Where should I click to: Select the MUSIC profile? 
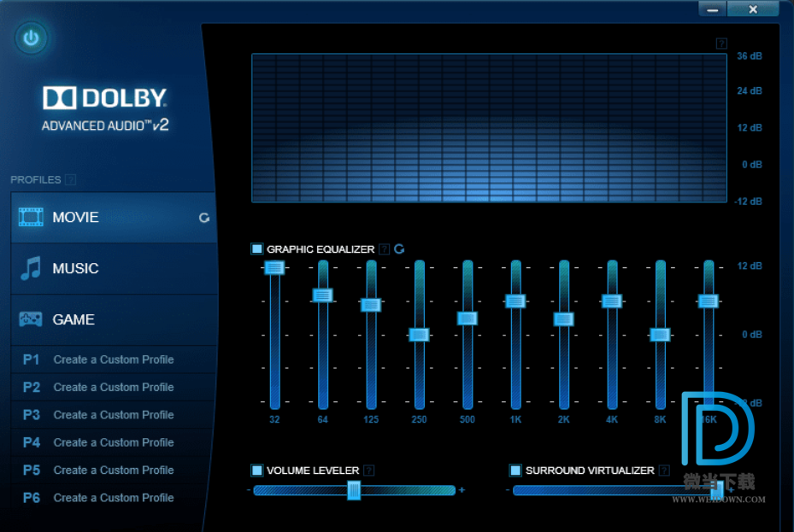point(115,268)
